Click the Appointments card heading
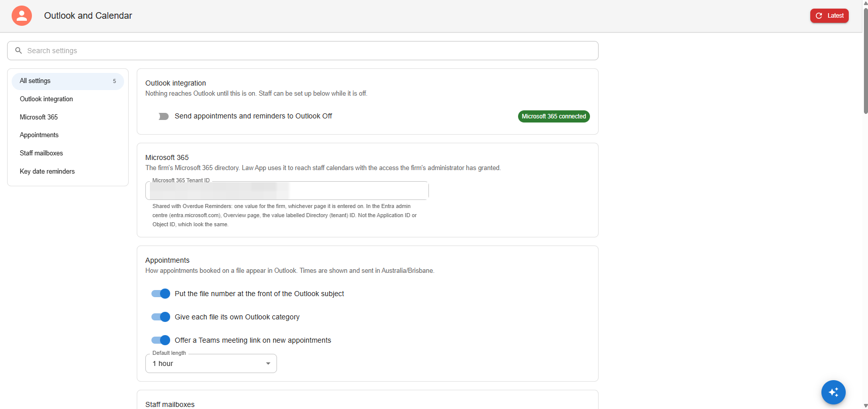 point(168,260)
